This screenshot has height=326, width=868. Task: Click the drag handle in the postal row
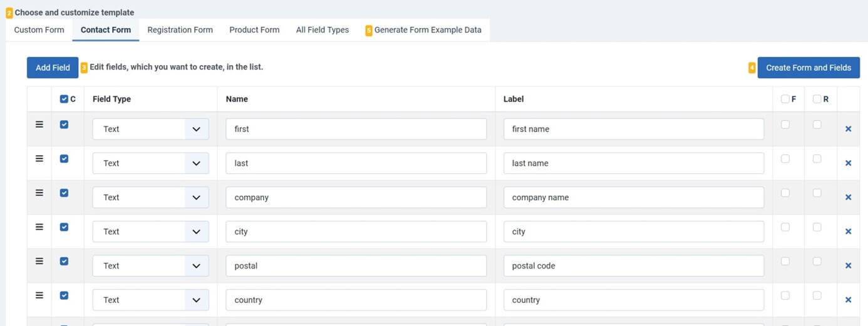tap(39, 261)
